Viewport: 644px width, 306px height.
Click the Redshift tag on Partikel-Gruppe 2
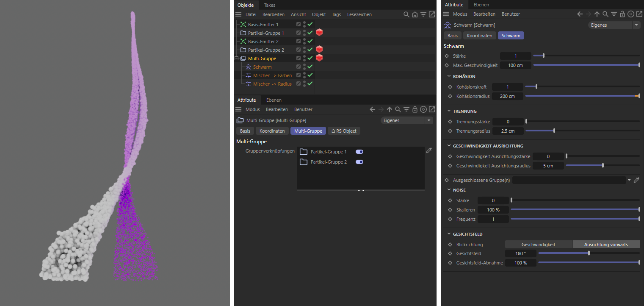pyautogui.click(x=319, y=50)
